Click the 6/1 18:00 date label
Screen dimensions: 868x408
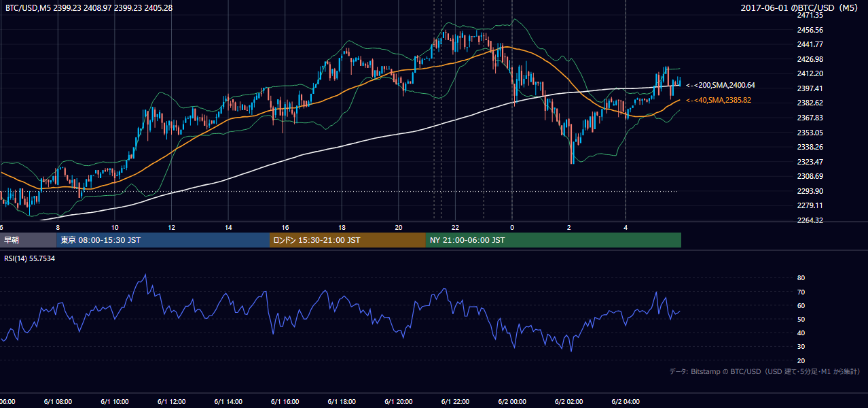coord(342,401)
